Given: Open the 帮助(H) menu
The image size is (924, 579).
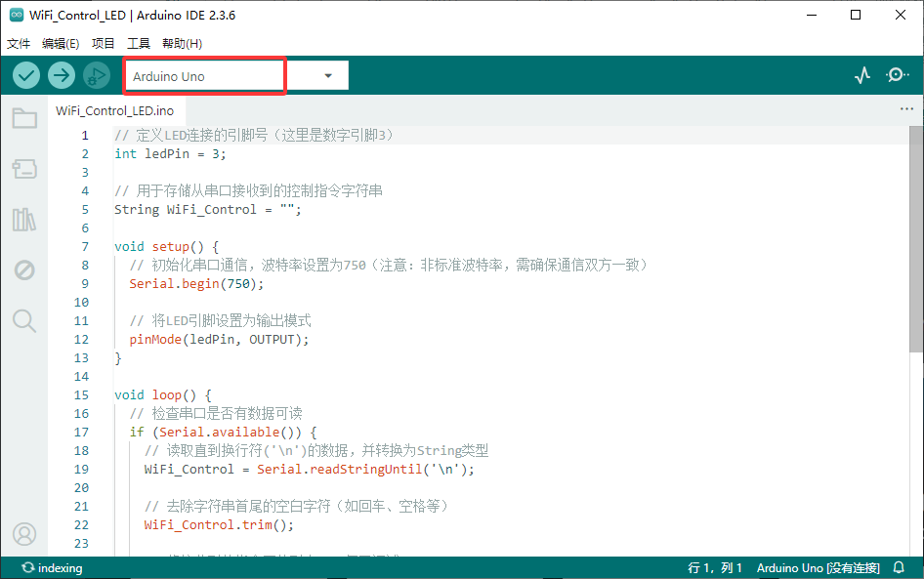Looking at the screenshot, I should tap(182, 44).
